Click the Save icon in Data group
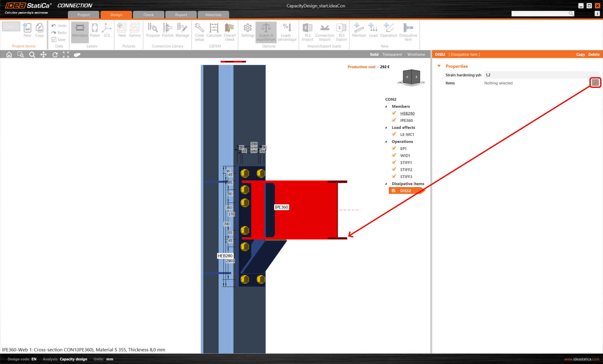The height and width of the screenshot is (364, 603). tap(53, 40)
